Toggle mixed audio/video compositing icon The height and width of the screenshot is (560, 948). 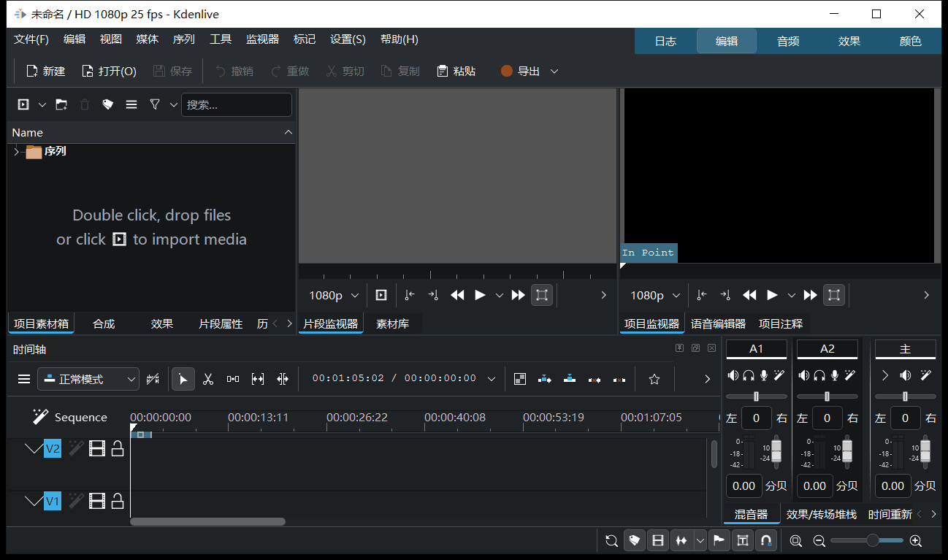[x=520, y=379]
